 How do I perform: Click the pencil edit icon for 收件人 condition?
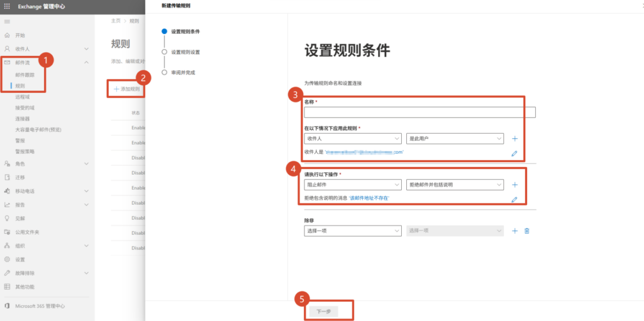click(x=514, y=153)
